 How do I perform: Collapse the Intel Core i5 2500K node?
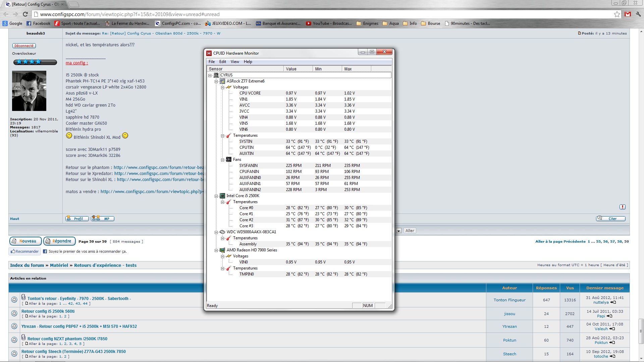(x=216, y=196)
